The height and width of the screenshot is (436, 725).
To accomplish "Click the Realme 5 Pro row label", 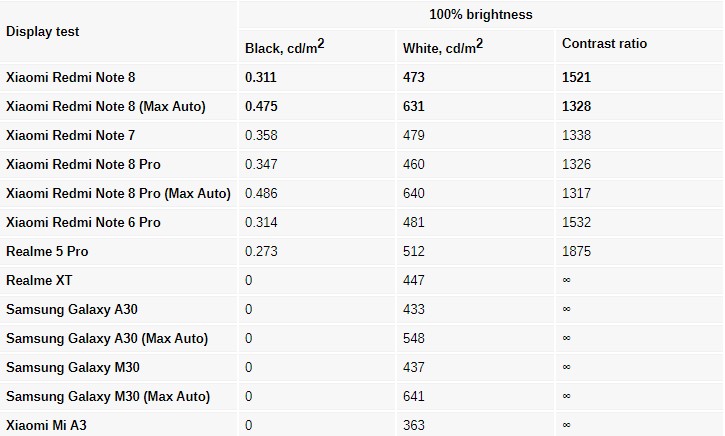I will coord(47,251).
